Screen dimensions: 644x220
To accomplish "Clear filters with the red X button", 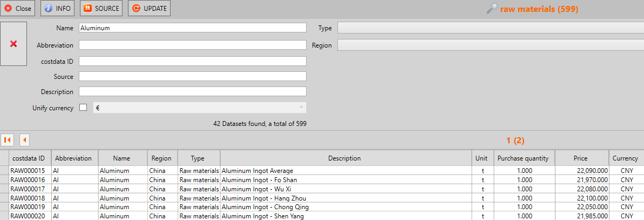I will pos(13,44).
